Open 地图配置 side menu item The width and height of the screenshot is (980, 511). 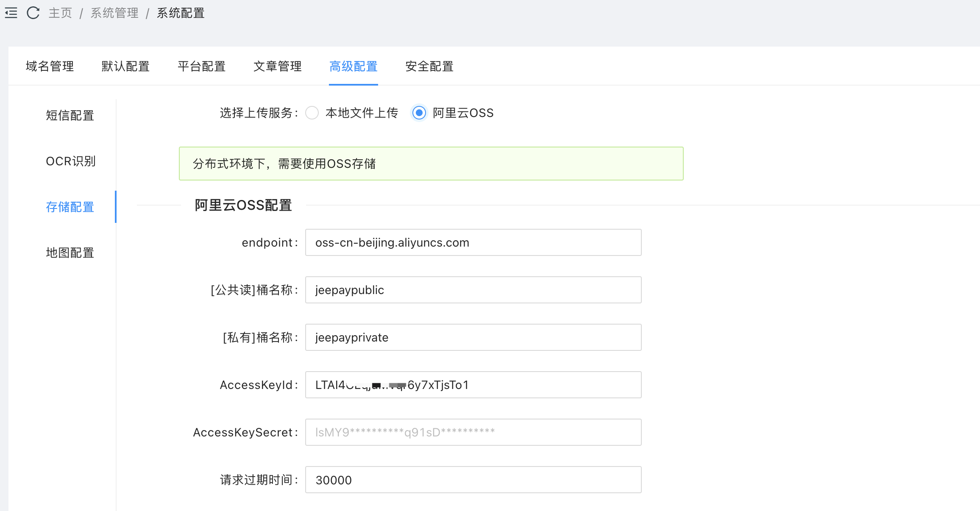70,253
